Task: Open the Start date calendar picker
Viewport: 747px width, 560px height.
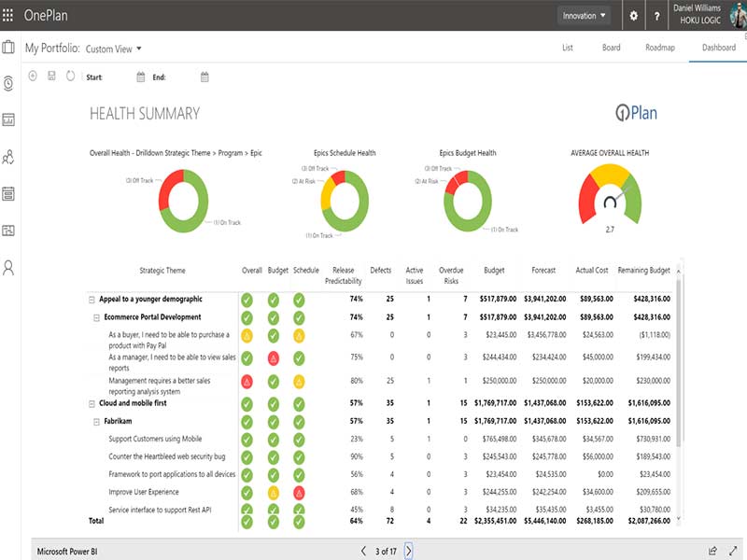Action: (x=141, y=77)
